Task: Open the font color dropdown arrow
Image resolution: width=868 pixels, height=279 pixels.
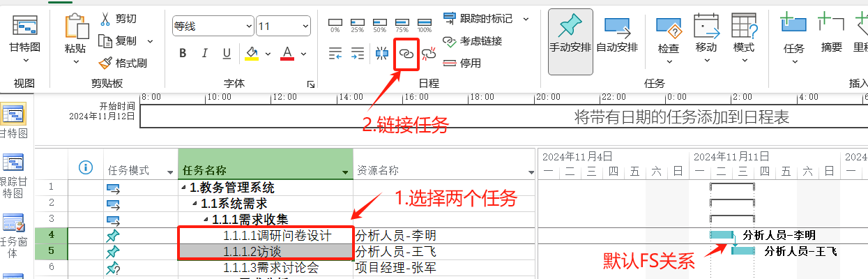Action: pos(303,54)
